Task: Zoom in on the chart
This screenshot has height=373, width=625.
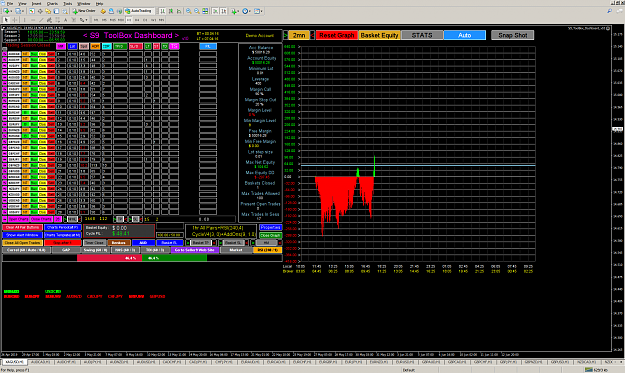Action: click(x=189, y=11)
